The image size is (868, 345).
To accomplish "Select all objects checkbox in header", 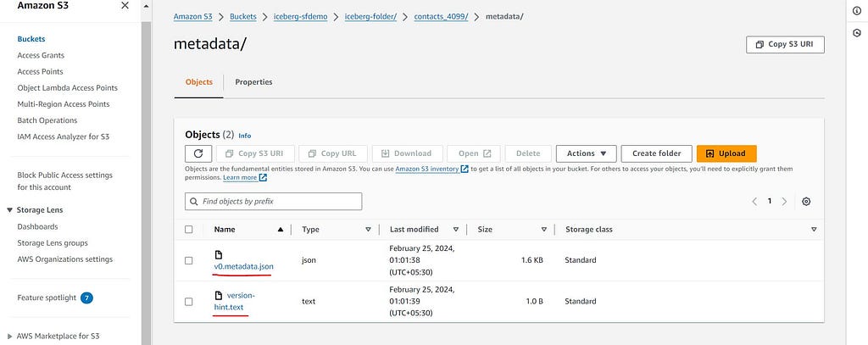I will coord(189,229).
